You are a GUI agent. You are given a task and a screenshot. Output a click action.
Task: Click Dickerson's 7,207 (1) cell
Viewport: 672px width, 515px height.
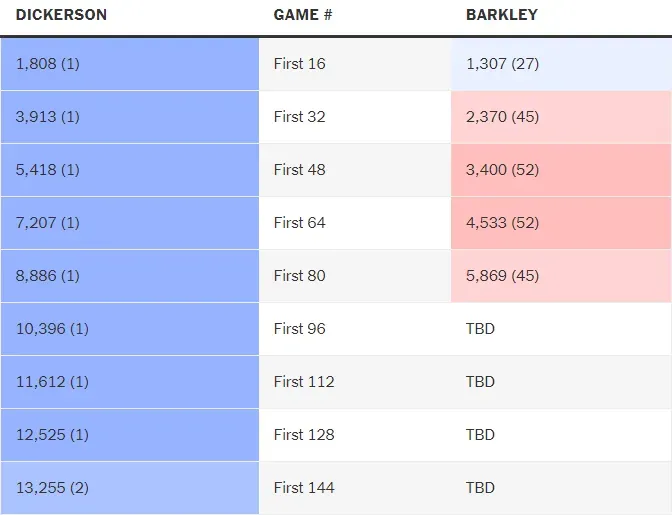pyautogui.click(x=47, y=223)
